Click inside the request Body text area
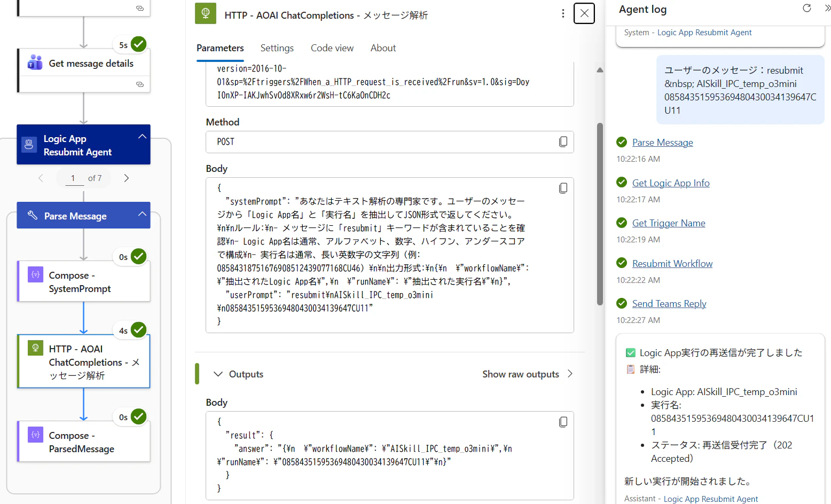This screenshot has height=504, width=831. click(390, 255)
